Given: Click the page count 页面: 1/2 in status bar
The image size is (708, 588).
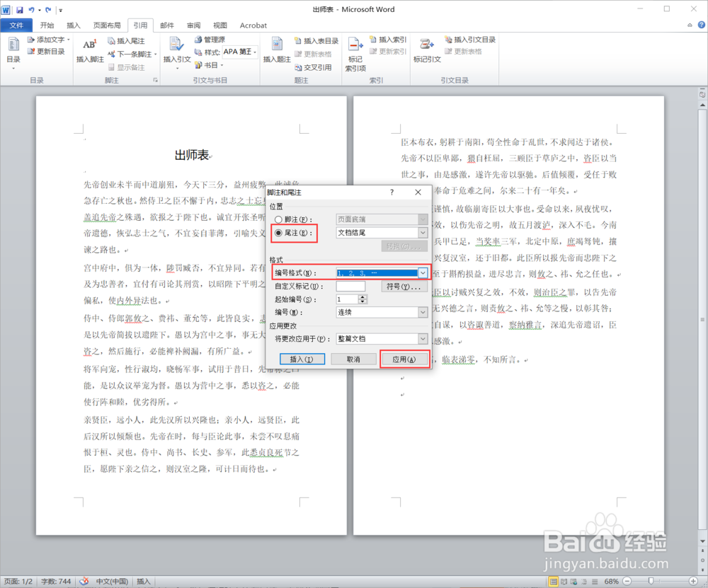Looking at the screenshot, I should (x=18, y=581).
